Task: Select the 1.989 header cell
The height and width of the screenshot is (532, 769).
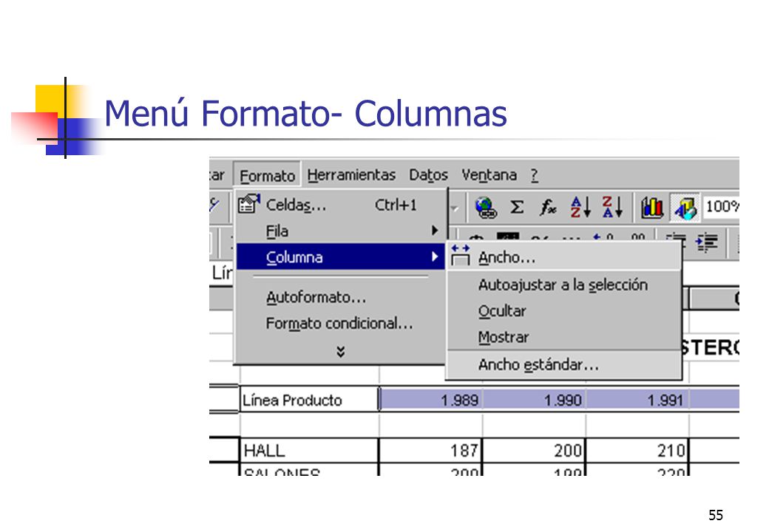Action: [432, 400]
